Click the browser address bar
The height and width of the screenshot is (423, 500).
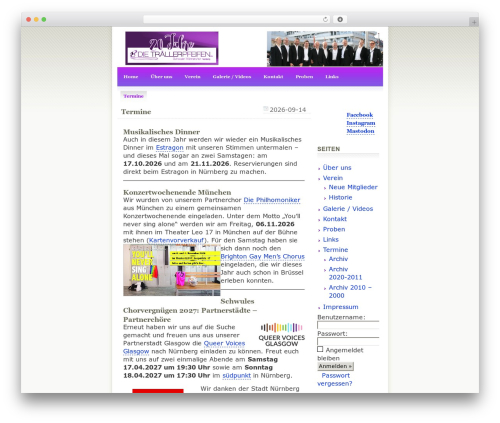point(232,19)
